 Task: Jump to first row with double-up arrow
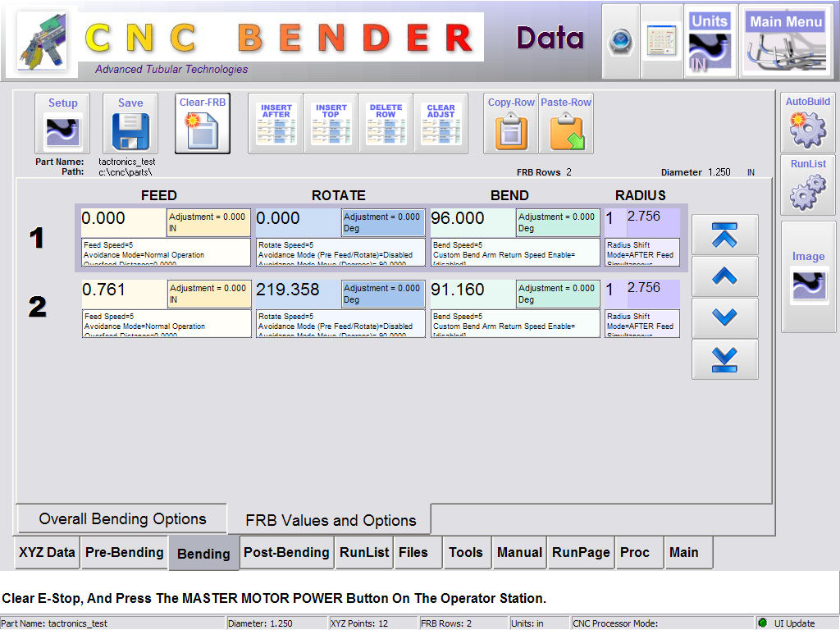pyautogui.click(x=724, y=235)
